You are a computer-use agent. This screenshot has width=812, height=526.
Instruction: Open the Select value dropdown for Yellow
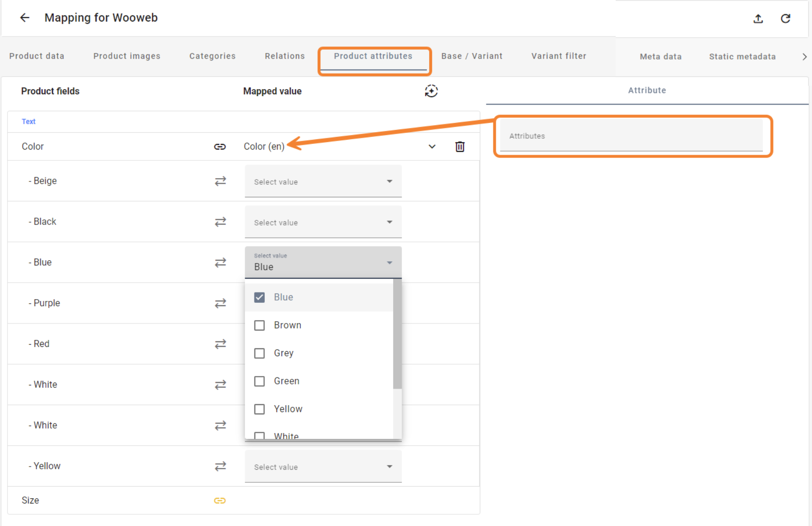coord(323,466)
